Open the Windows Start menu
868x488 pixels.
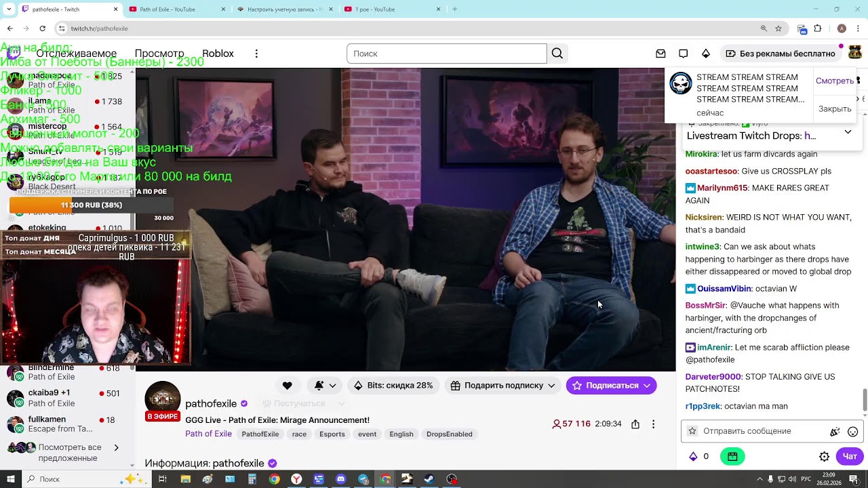click(10, 479)
